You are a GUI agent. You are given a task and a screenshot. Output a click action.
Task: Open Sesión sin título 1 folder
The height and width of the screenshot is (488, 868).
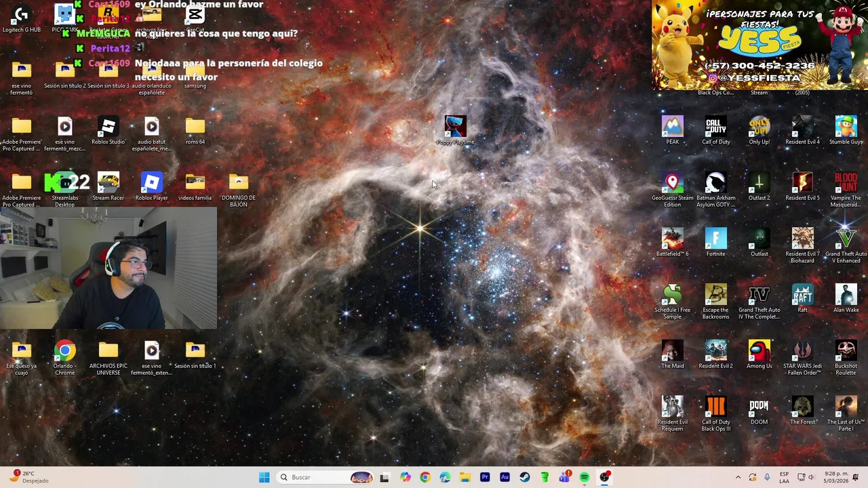click(x=195, y=355)
